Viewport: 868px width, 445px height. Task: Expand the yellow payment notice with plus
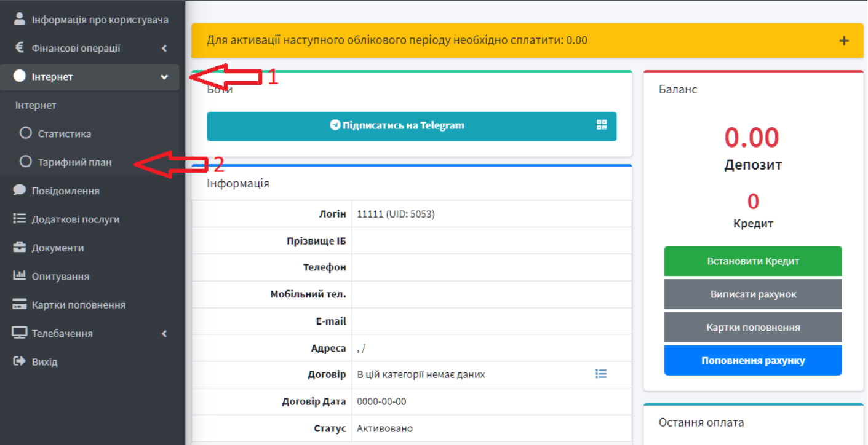[x=843, y=41]
